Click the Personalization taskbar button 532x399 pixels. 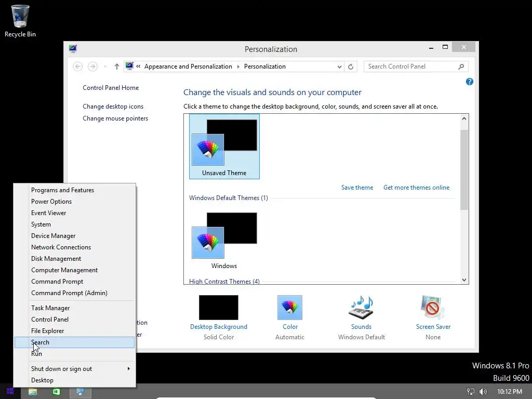click(x=81, y=392)
